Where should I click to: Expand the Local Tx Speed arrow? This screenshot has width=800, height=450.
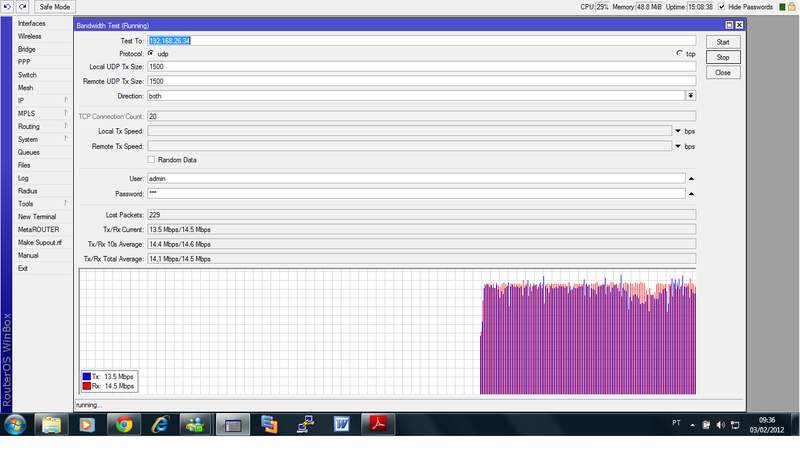[677, 131]
